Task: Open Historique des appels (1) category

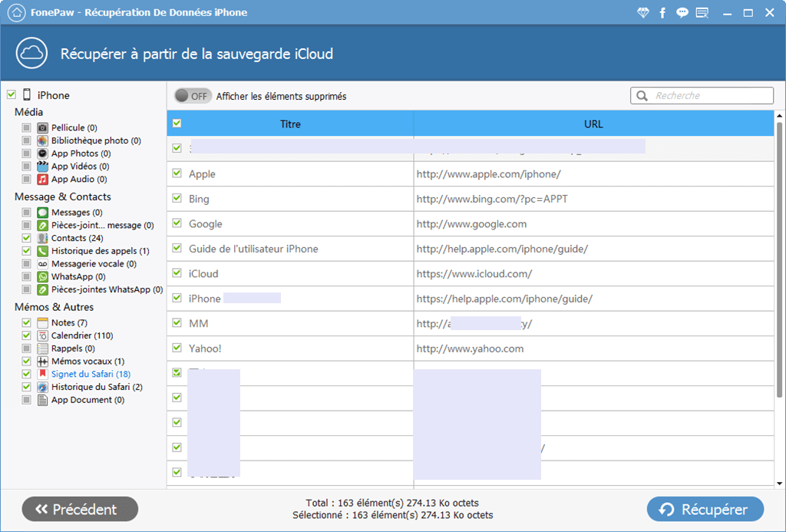Action: [101, 251]
